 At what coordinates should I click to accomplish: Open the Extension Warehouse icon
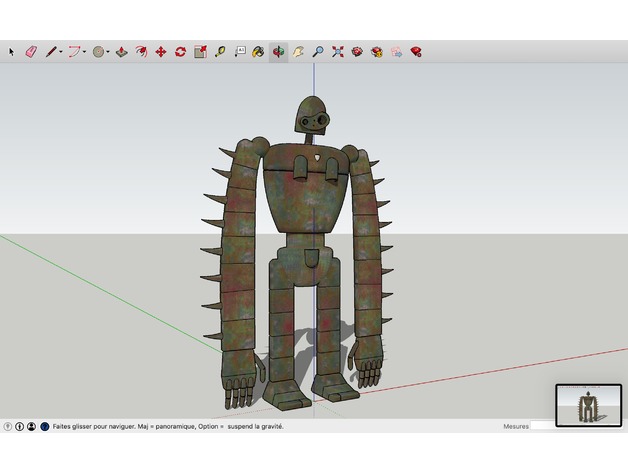tap(376, 52)
